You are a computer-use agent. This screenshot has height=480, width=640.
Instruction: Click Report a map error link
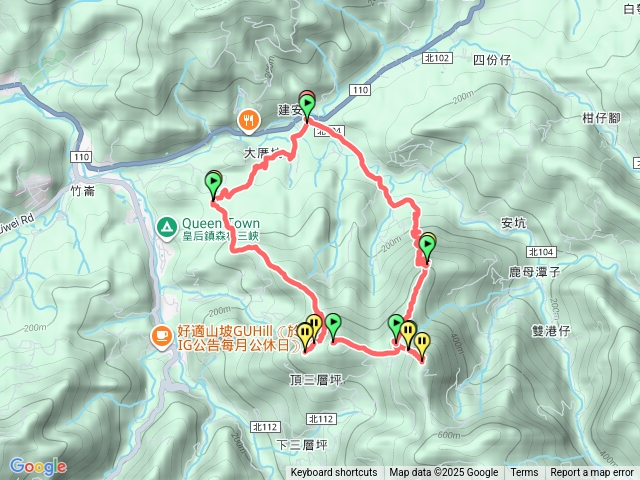[x=592, y=473]
